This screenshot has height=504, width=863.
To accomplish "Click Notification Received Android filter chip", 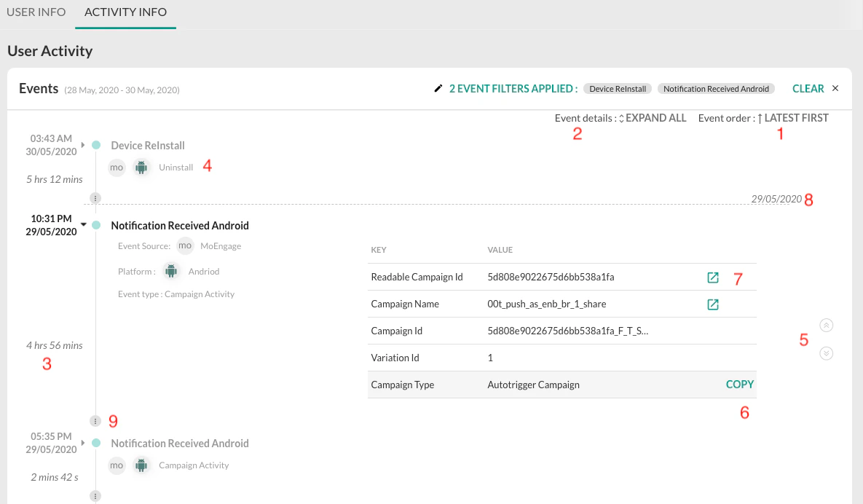I will [716, 89].
